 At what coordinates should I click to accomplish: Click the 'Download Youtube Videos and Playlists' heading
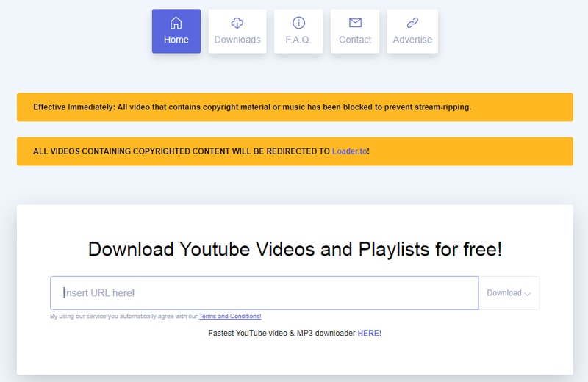(295, 249)
